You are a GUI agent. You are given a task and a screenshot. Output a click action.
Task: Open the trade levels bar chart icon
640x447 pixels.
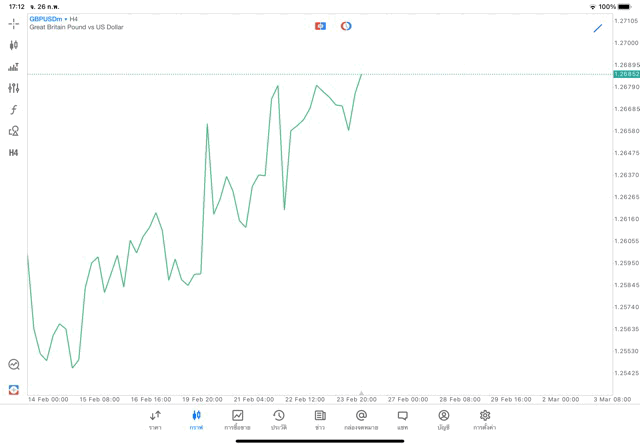click(13, 67)
